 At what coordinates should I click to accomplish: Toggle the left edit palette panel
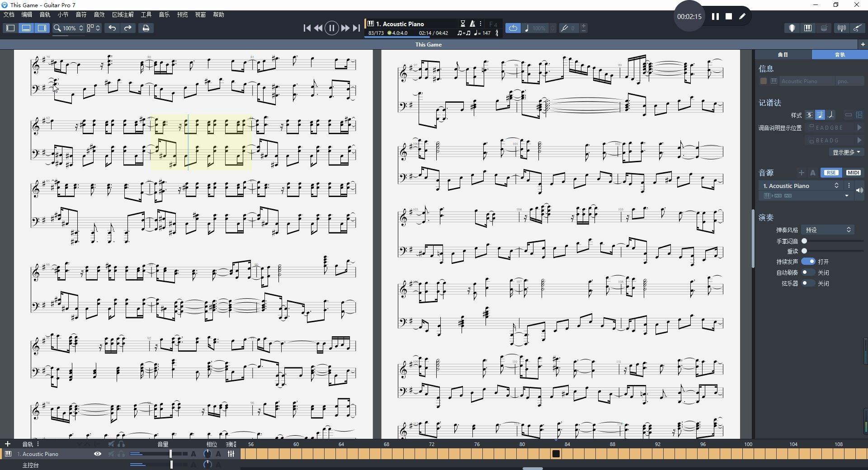coord(10,28)
